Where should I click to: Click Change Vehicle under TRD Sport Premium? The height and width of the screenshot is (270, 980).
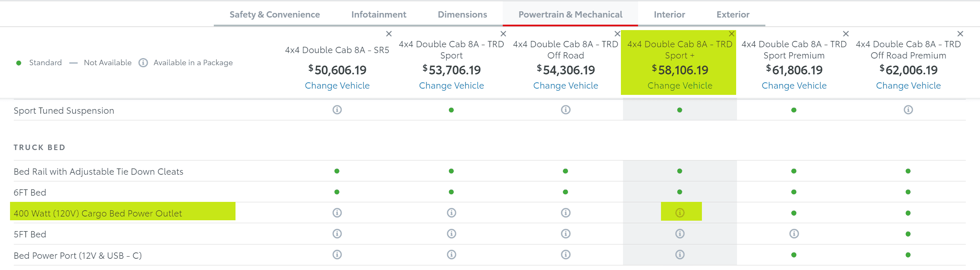click(794, 86)
